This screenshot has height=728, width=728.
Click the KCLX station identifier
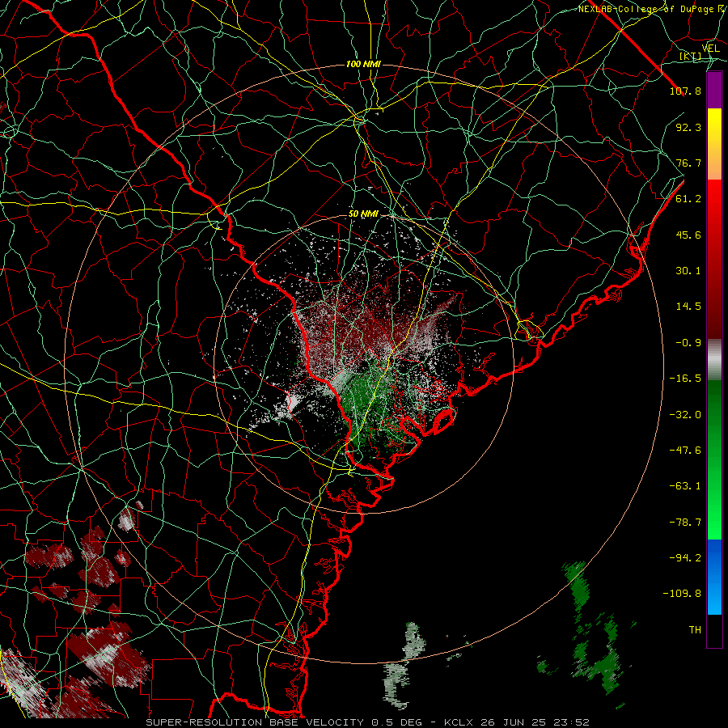(459, 722)
